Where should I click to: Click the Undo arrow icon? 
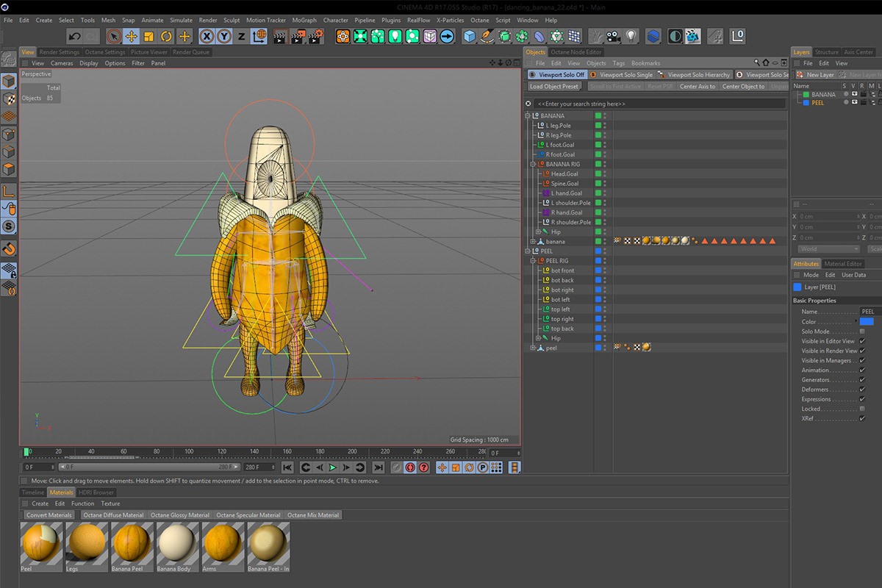tap(74, 36)
